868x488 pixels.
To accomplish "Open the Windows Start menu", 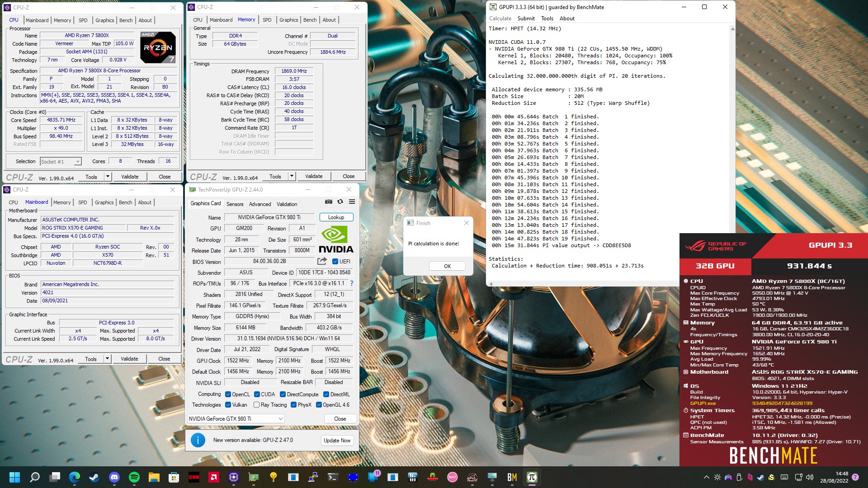I will pyautogui.click(x=14, y=477).
